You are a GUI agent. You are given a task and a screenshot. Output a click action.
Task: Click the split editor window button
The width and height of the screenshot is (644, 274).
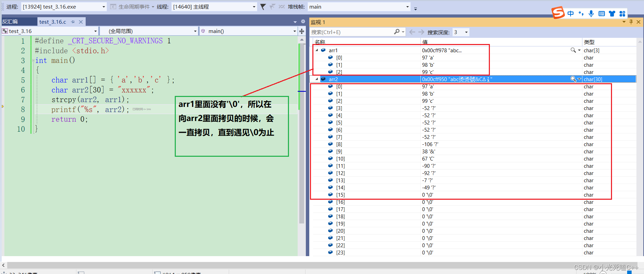point(302,31)
